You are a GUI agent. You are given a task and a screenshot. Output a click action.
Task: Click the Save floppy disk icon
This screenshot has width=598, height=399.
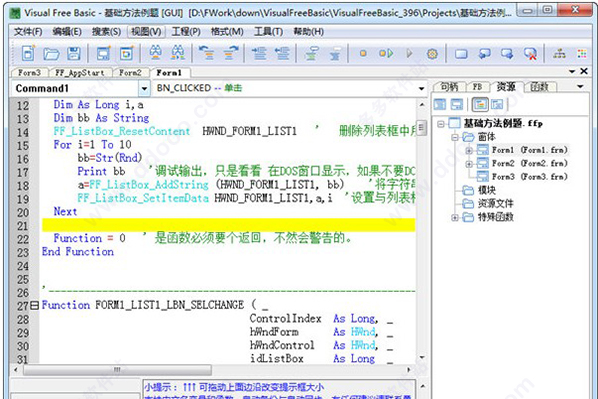pos(74,54)
